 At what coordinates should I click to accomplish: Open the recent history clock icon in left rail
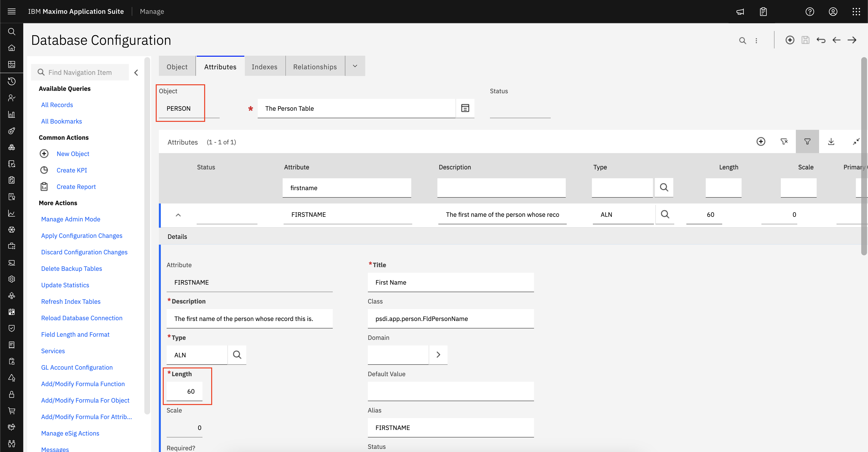pos(11,81)
